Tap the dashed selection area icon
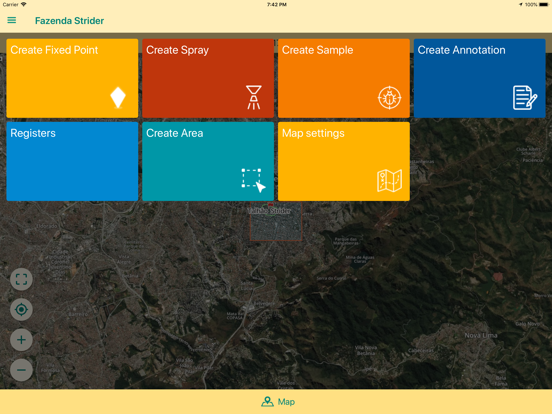The width and height of the screenshot is (552, 414). (253, 180)
